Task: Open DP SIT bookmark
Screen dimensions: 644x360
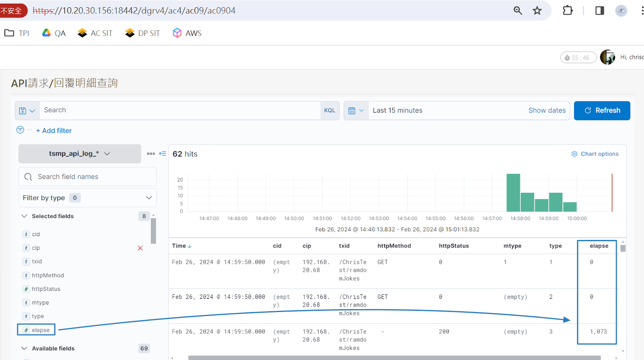Action: coord(142,33)
